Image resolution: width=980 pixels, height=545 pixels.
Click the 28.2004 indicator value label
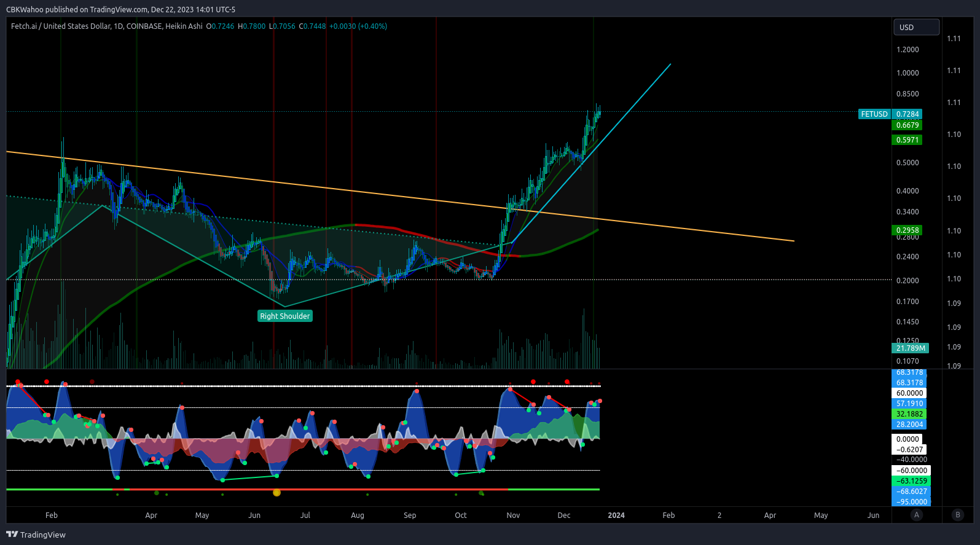tap(909, 425)
